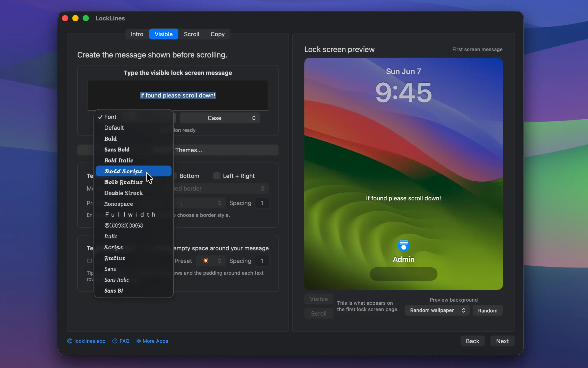588x368 pixels.
Task: Click the Back button
Action: 473,341
